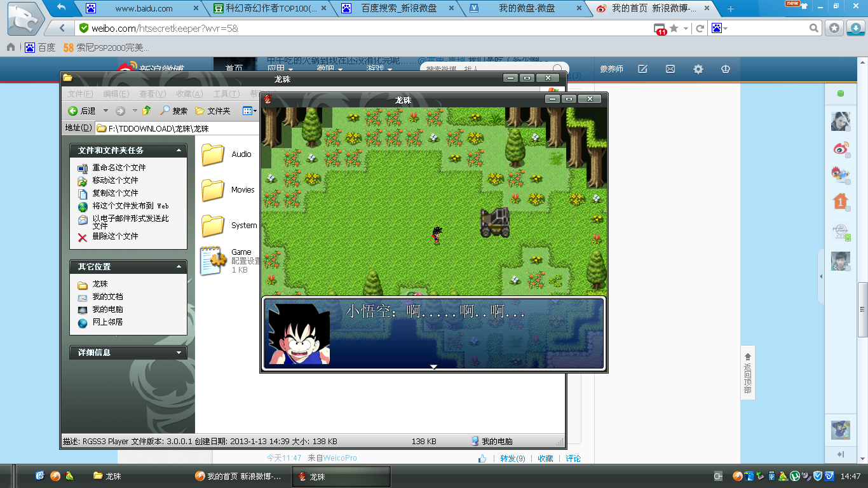
Task: Switch to www.baidu.com browser tab
Action: (143, 8)
